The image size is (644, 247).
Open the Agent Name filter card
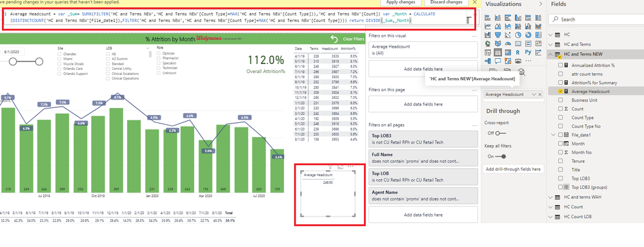click(x=423, y=195)
